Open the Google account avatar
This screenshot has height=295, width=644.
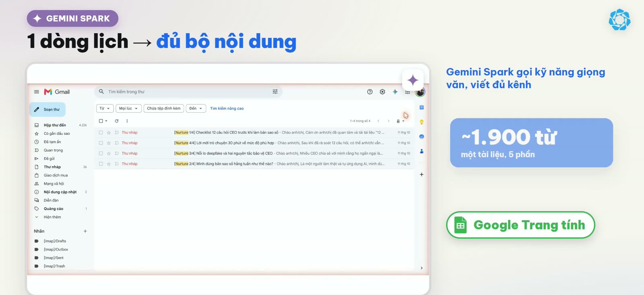click(x=420, y=92)
